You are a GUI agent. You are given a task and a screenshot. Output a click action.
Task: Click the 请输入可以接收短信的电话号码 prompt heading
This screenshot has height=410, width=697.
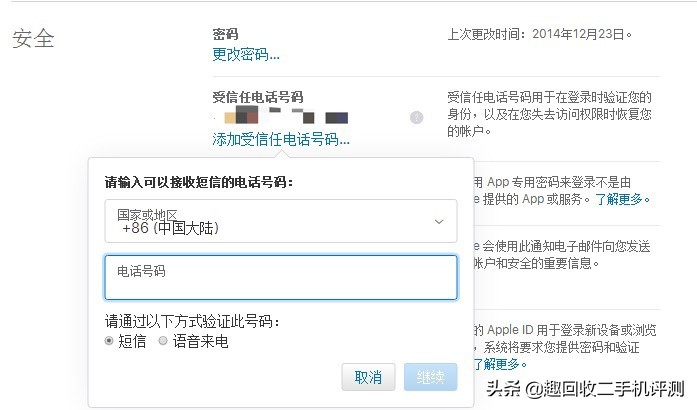pos(205,182)
